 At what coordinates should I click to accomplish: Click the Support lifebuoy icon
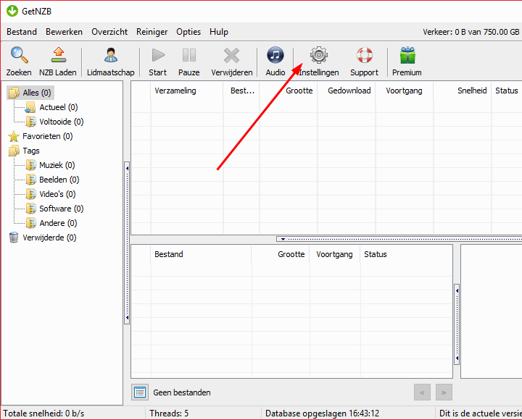(365, 55)
